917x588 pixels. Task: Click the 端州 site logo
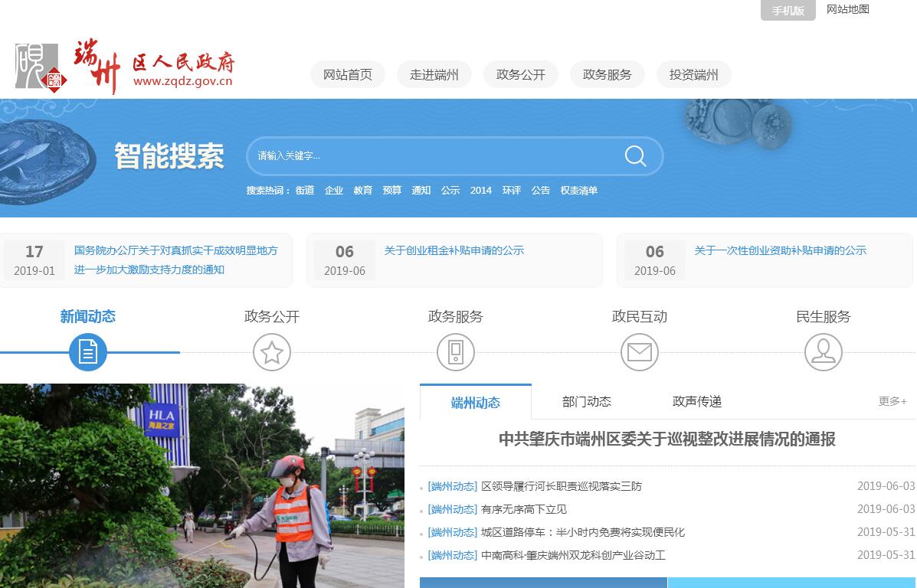click(x=125, y=69)
